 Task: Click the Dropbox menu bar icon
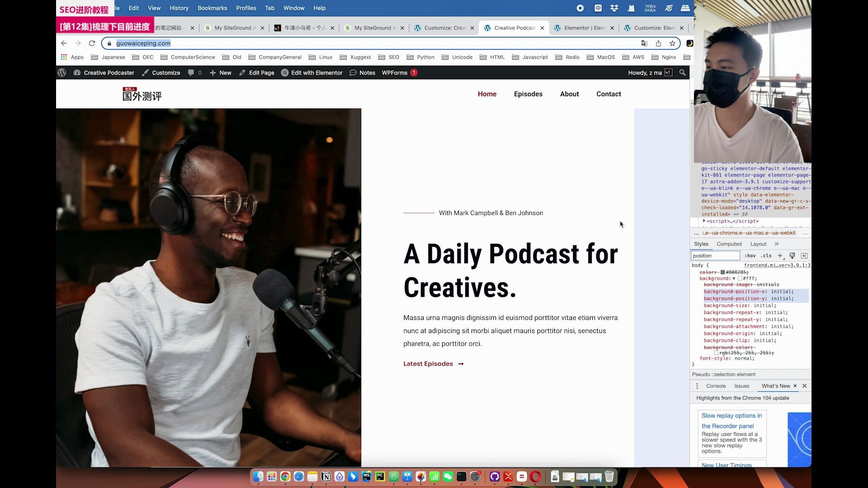(614, 8)
